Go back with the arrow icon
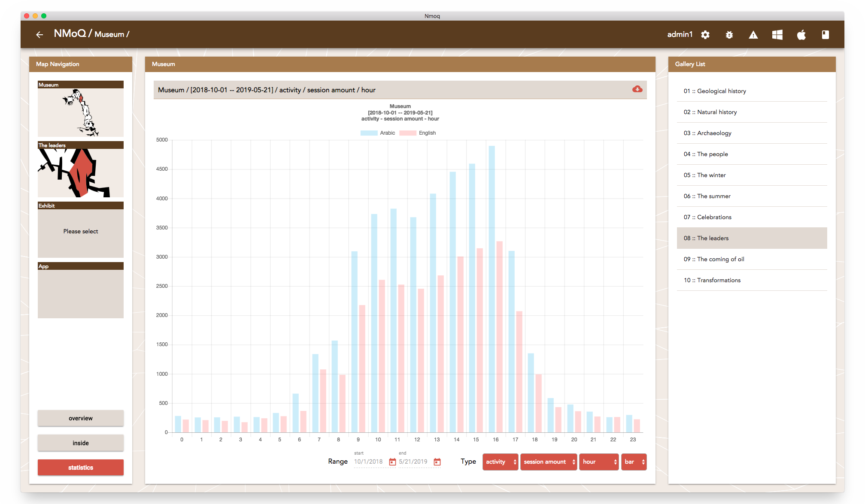This screenshot has width=865, height=504. pos(39,35)
